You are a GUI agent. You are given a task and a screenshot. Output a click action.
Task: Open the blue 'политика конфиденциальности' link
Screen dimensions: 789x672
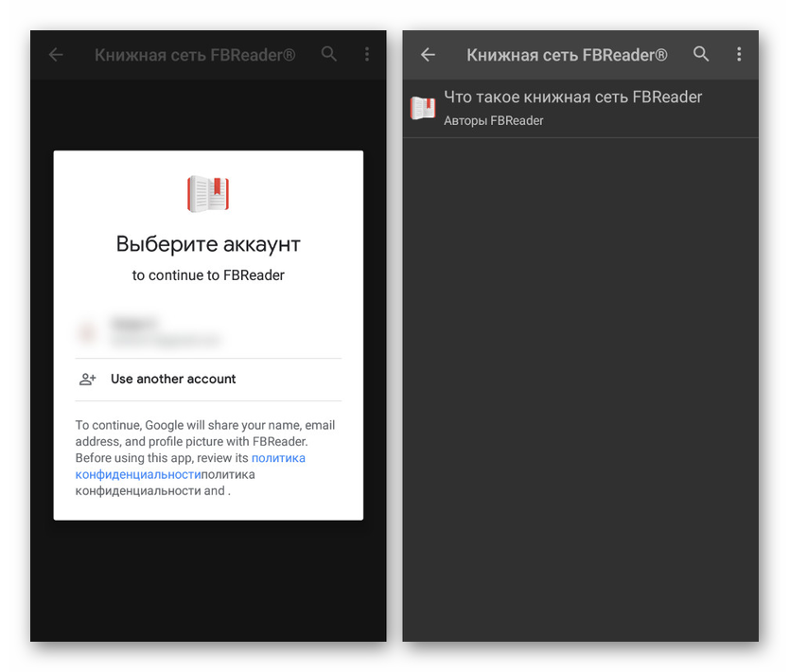tap(190, 466)
